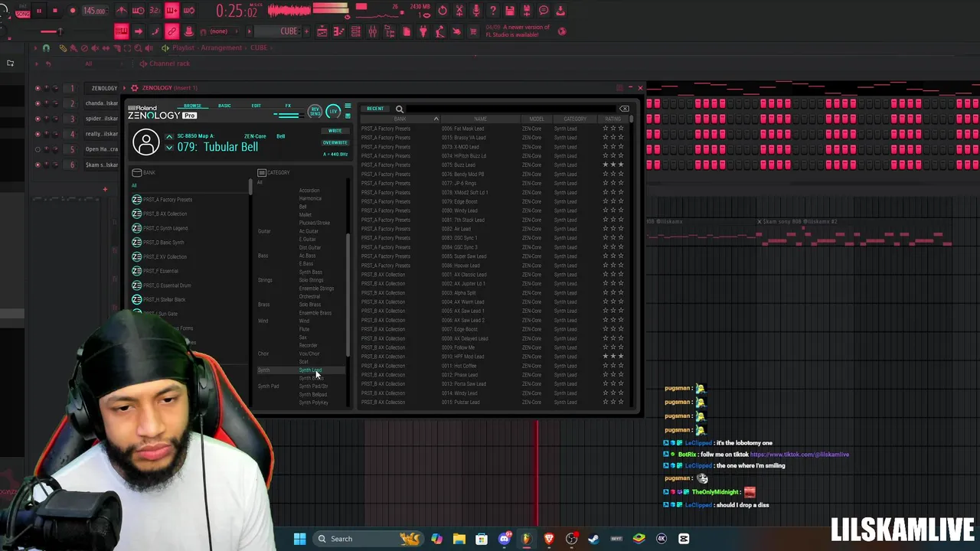Toggle the REV SEND knob in Zenology
Viewport: 980px width, 551px height.
pyautogui.click(x=315, y=112)
